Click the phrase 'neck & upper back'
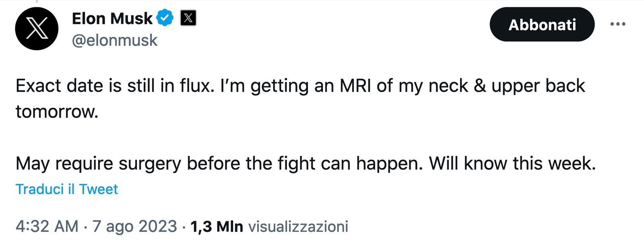Screen dimensions: 644x252 point(506,86)
